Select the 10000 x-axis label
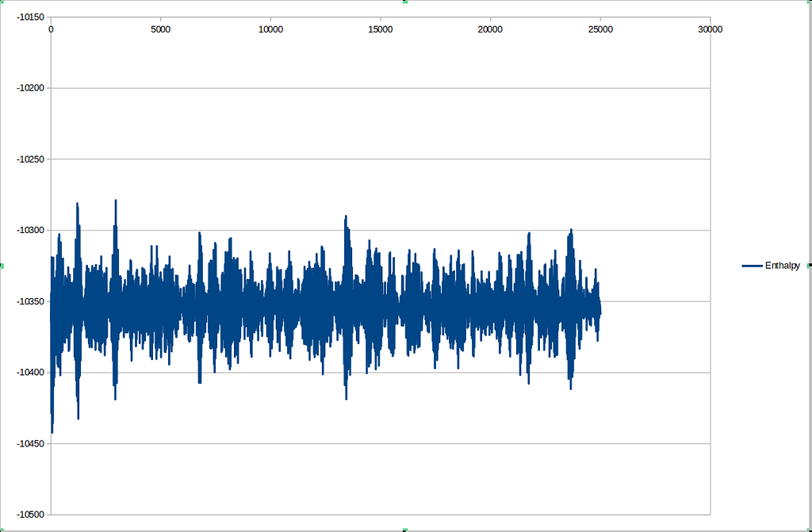 [x=270, y=29]
